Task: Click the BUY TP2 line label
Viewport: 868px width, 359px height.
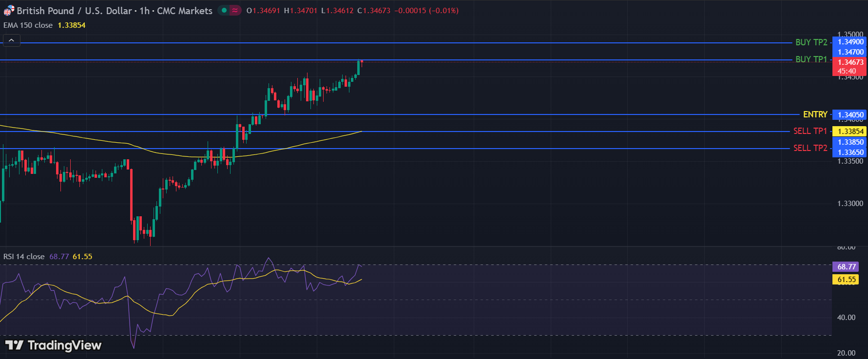Action: 811,42
